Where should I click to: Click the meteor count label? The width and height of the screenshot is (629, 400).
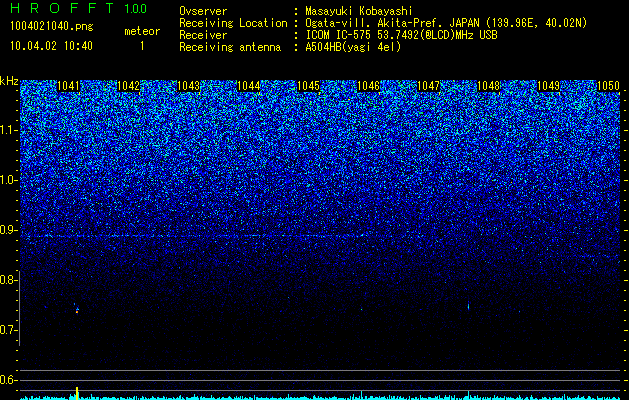(142, 31)
